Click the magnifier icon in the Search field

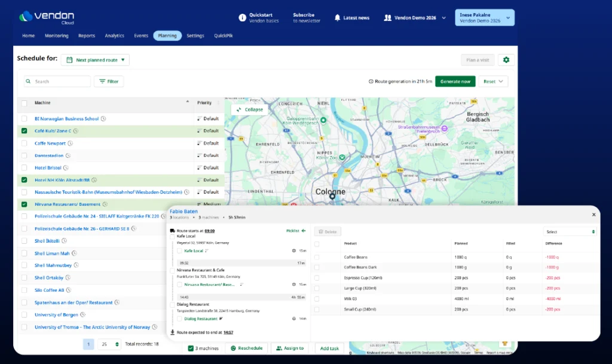point(28,81)
